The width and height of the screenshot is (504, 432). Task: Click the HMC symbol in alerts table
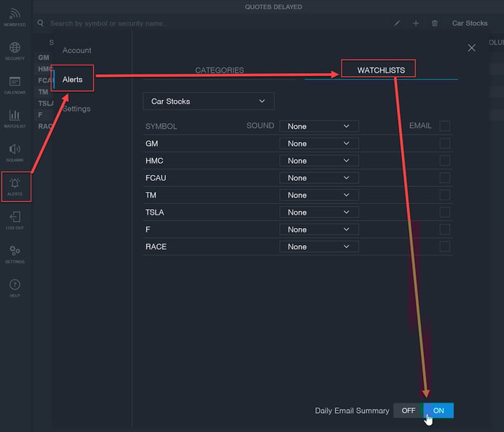click(x=155, y=161)
